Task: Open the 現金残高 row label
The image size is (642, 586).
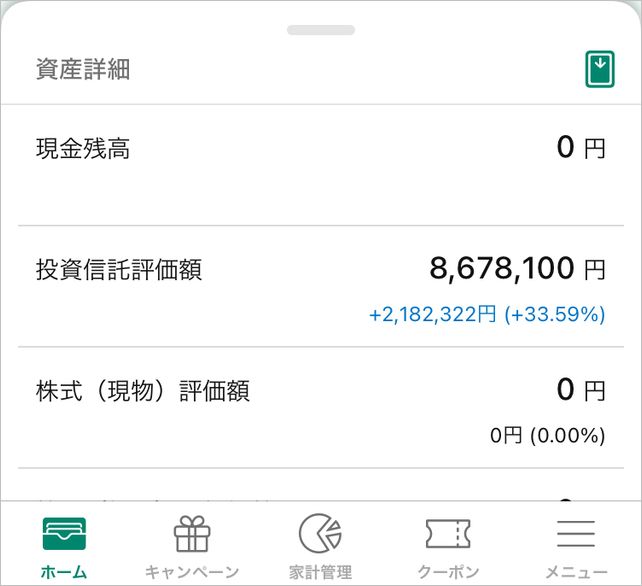Action: click(83, 150)
